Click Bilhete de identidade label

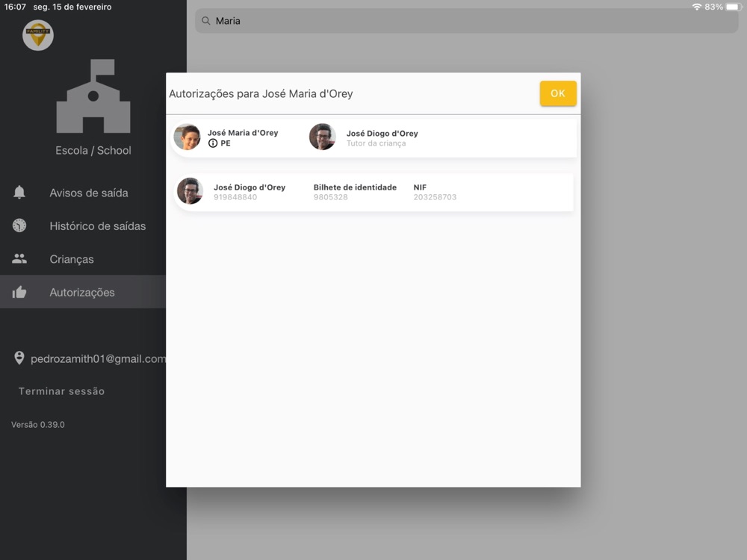[355, 187]
